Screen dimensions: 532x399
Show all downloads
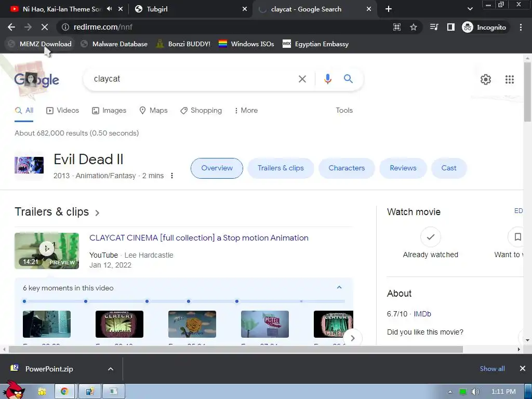click(x=493, y=369)
